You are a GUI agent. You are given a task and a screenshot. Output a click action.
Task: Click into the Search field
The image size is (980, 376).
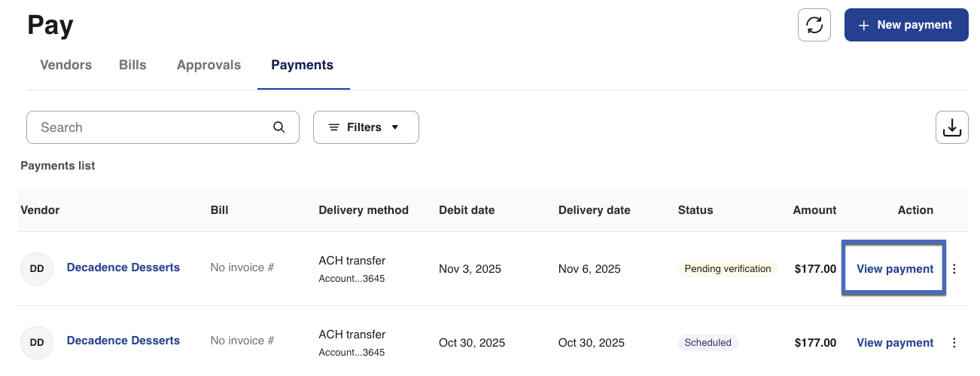151,127
